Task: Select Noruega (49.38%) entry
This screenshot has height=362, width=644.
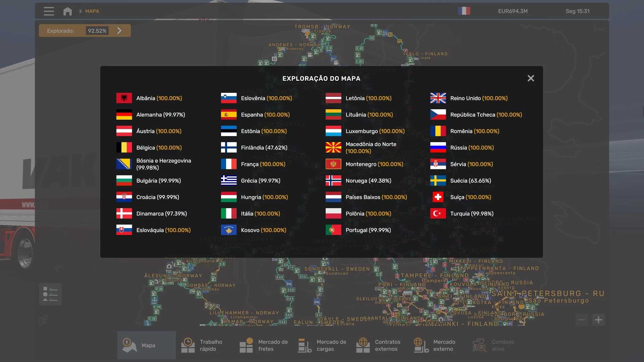Action: [368, 181]
